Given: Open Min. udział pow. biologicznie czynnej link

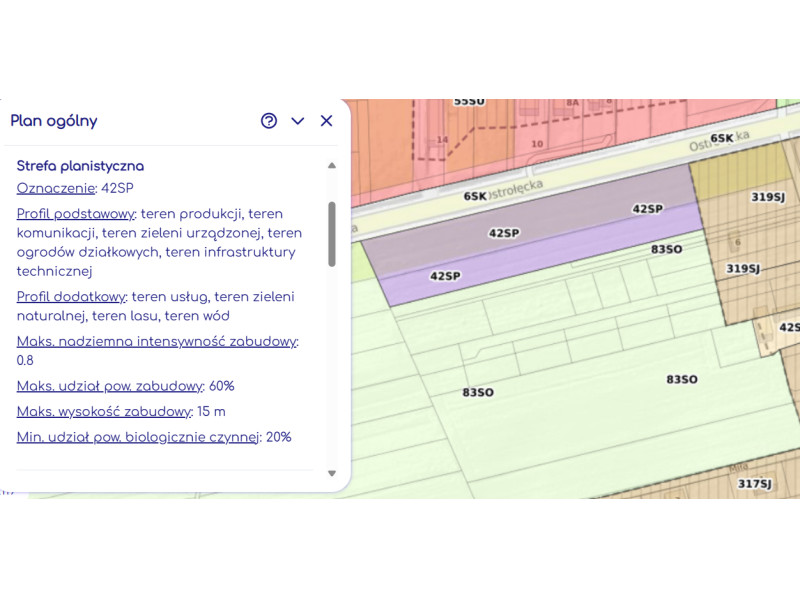Looking at the screenshot, I should [138, 437].
